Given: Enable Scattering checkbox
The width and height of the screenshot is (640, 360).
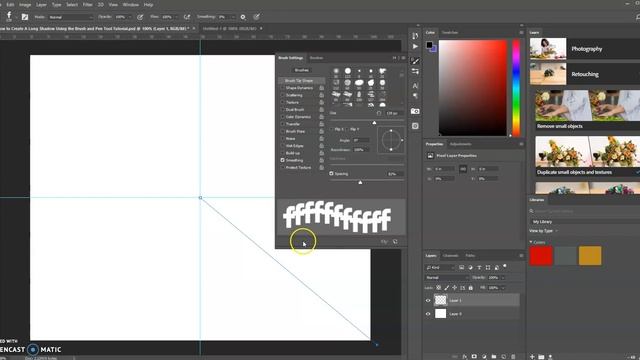Looking at the screenshot, I should [x=282, y=95].
